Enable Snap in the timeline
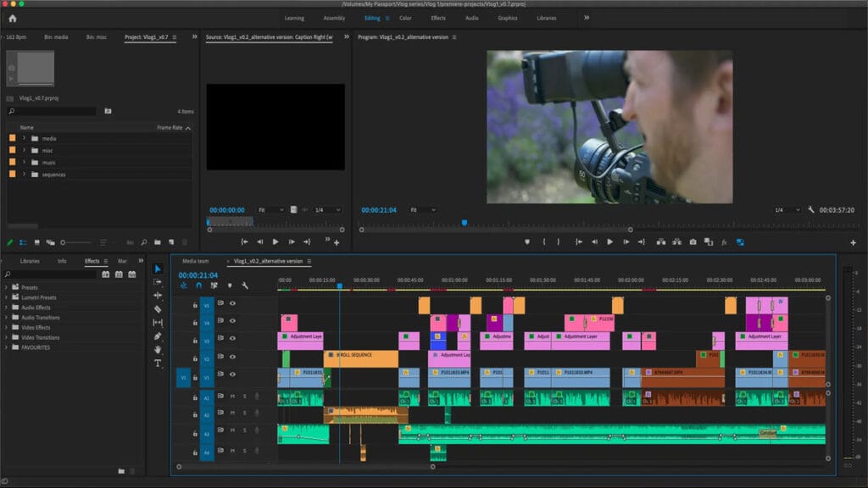 tap(198, 286)
